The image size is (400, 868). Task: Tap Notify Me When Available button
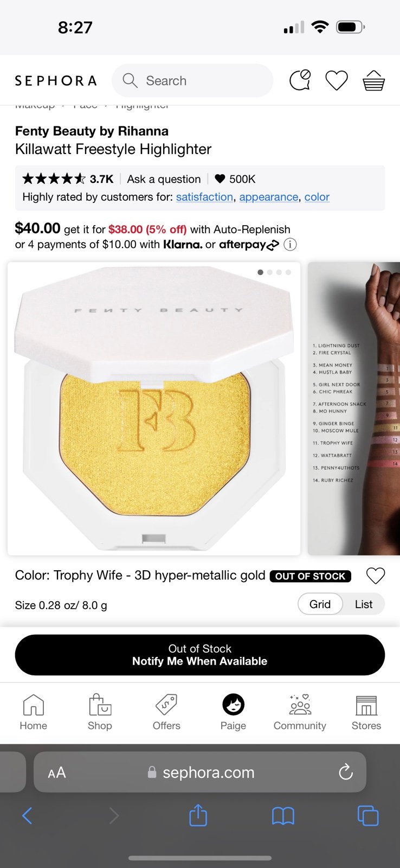click(200, 655)
